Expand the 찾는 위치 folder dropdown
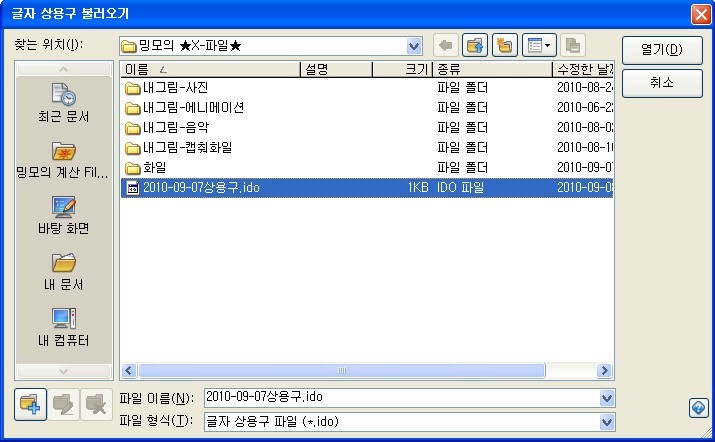Image resolution: width=715 pixels, height=442 pixels. coord(414,46)
